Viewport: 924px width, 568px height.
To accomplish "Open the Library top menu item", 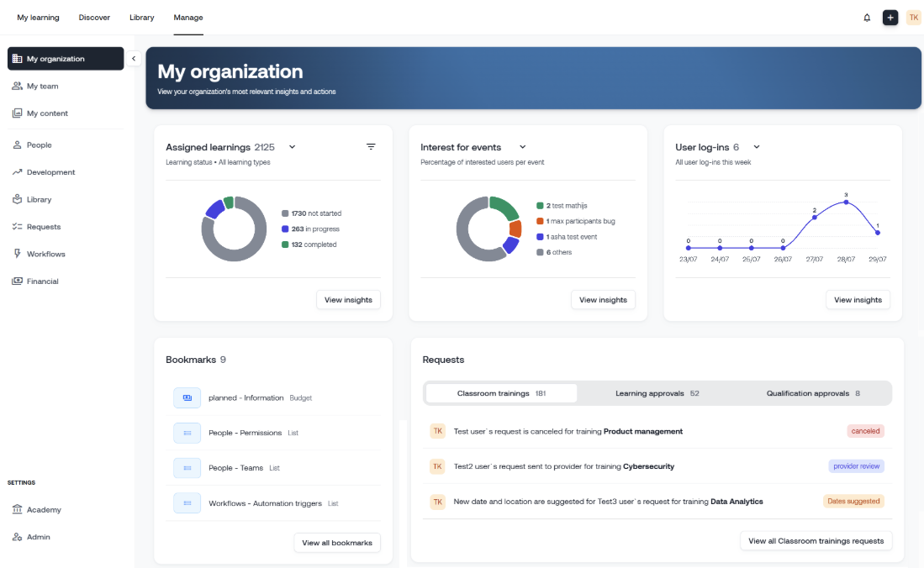I will (x=142, y=18).
